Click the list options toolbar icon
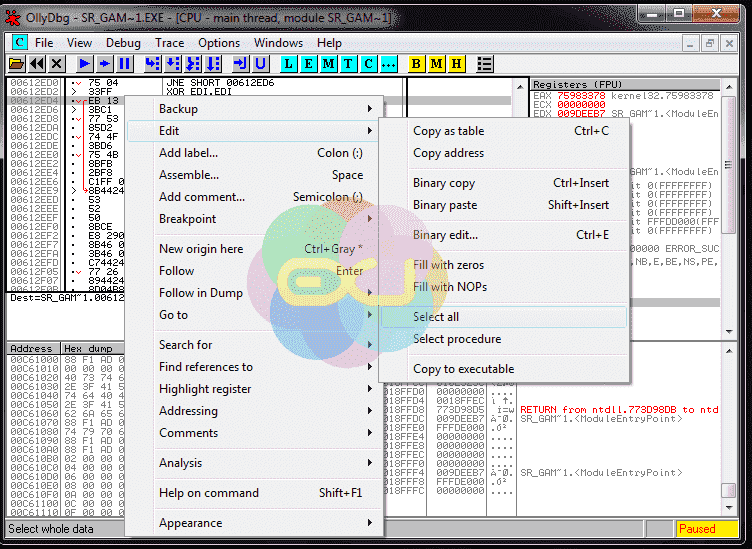This screenshot has width=752, height=549. point(485,63)
